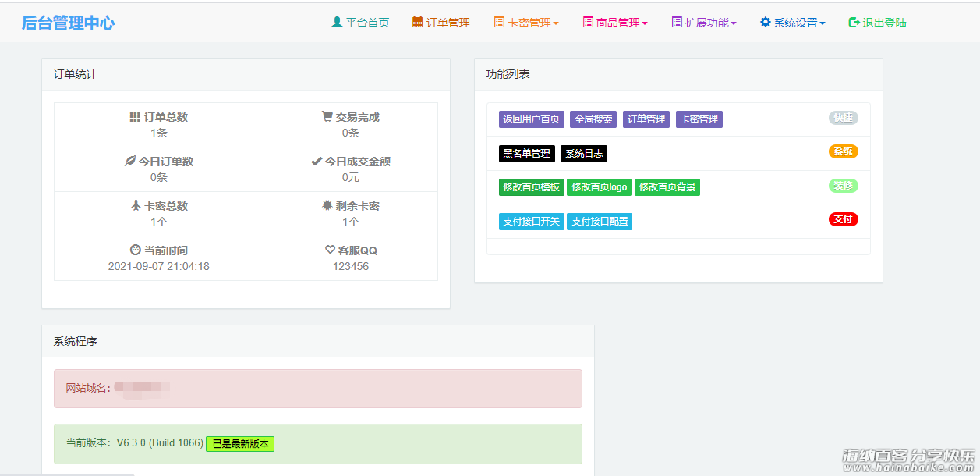
Task: Click the time value 2021-09-07 21:04:18
Action: click(x=159, y=266)
